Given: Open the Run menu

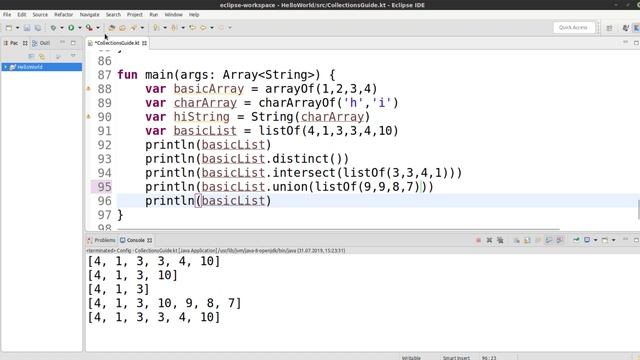Looking at the screenshot, I should [153, 14].
